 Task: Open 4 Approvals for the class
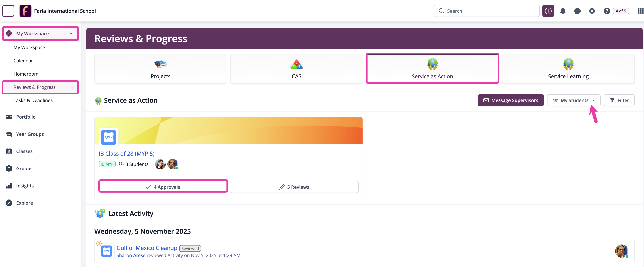[x=163, y=187]
